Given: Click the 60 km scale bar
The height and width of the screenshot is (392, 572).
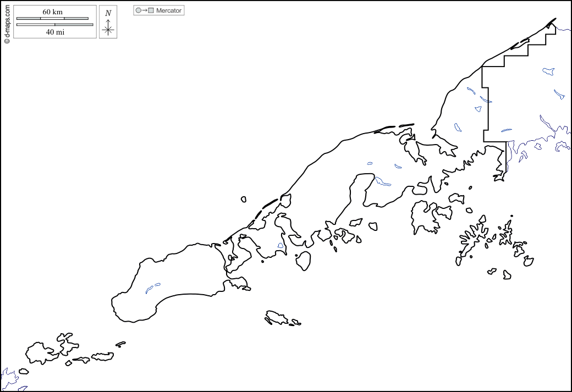Looking at the screenshot, I should click(53, 18).
